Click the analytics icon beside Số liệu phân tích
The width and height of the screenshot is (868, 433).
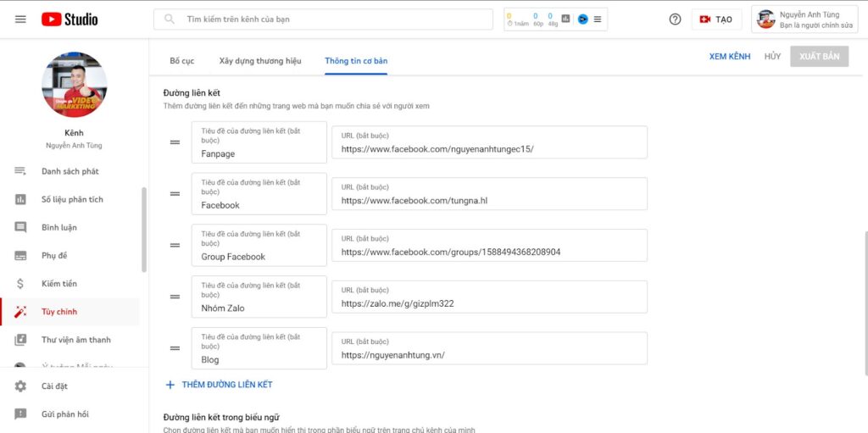coord(20,199)
